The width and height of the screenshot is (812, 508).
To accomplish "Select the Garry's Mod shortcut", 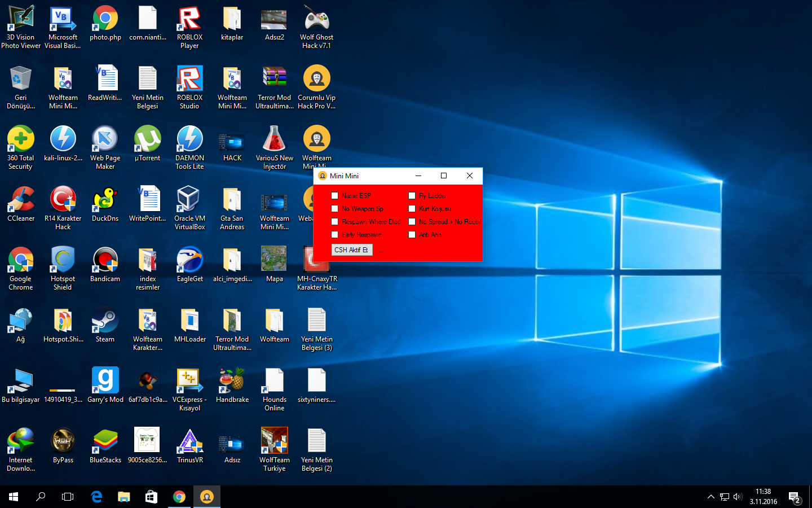I will point(105,386).
